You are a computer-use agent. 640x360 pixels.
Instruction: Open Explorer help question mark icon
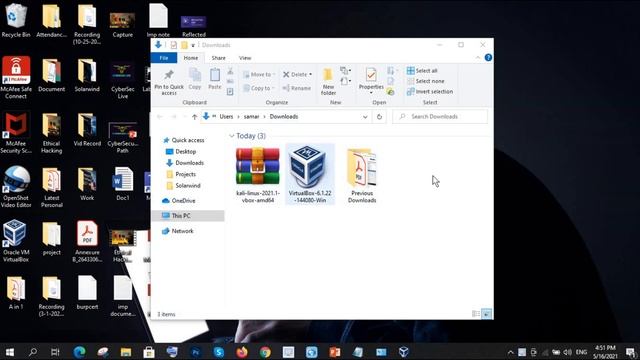pyautogui.click(x=488, y=58)
